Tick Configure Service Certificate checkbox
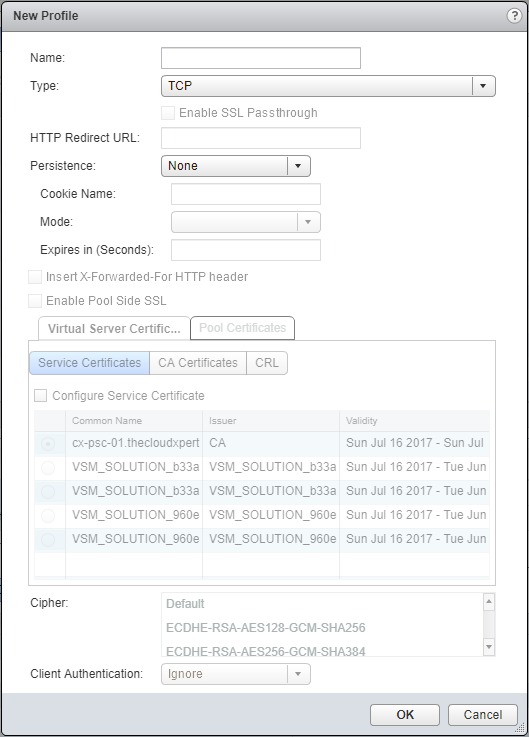529x737 pixels. tap(40, 396)
